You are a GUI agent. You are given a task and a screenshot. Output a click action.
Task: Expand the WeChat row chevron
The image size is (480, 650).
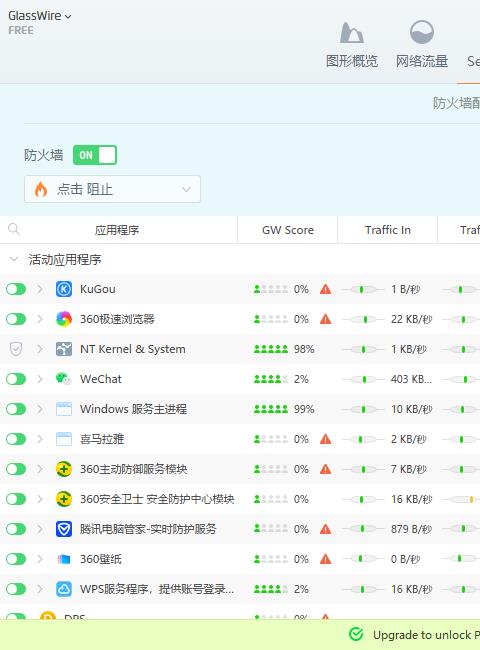40,379
